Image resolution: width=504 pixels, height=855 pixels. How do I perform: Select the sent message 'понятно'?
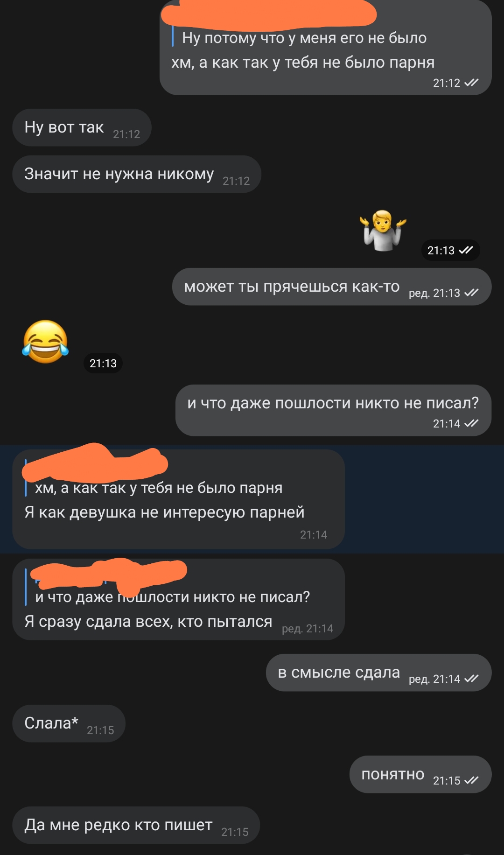click(x=420, y=774)
